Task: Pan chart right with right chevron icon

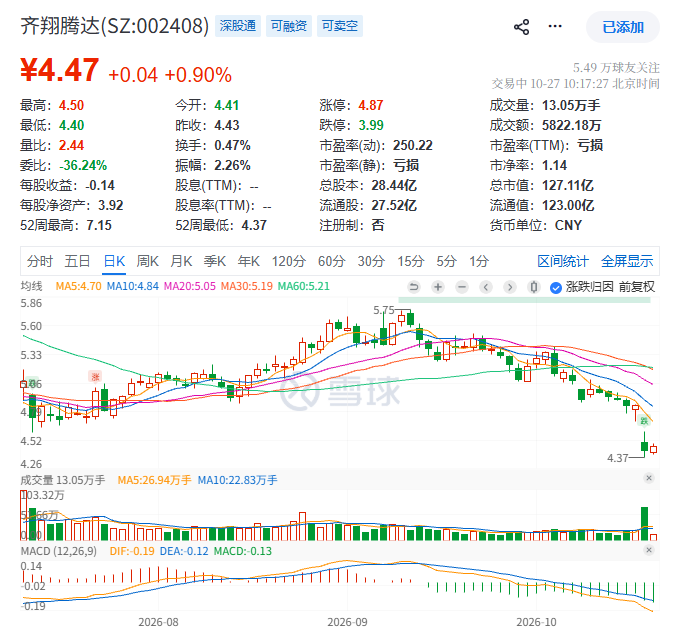Action: coord(510,287)
